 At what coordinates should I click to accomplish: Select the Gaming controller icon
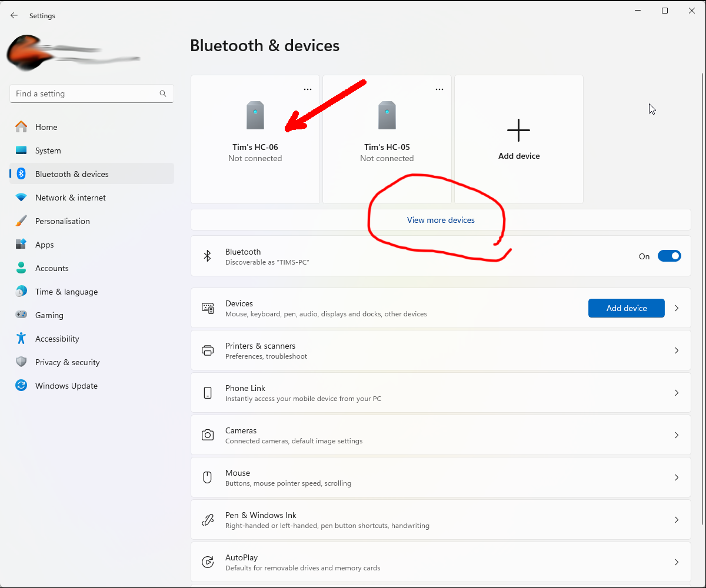coord(21,315)
